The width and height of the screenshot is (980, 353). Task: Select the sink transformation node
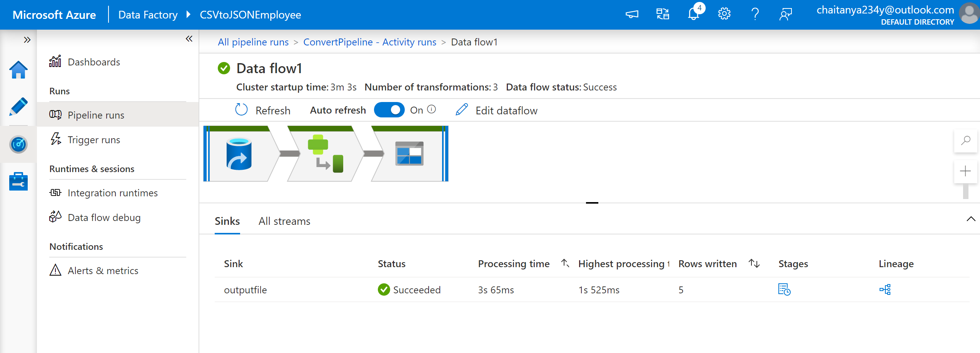click(410, 154)
